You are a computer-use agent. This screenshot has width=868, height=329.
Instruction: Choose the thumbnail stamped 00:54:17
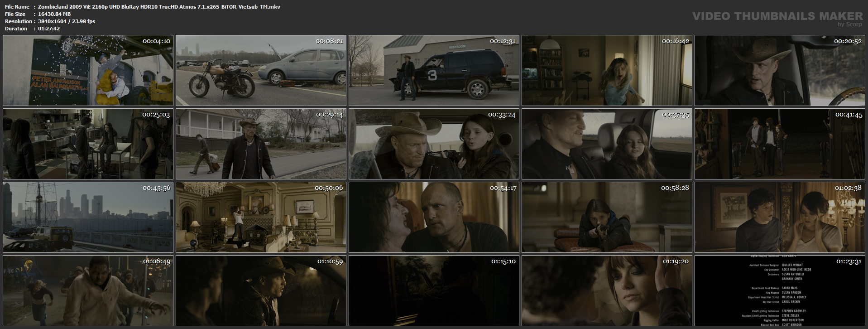pyautogui.click(x=434, y=217)
